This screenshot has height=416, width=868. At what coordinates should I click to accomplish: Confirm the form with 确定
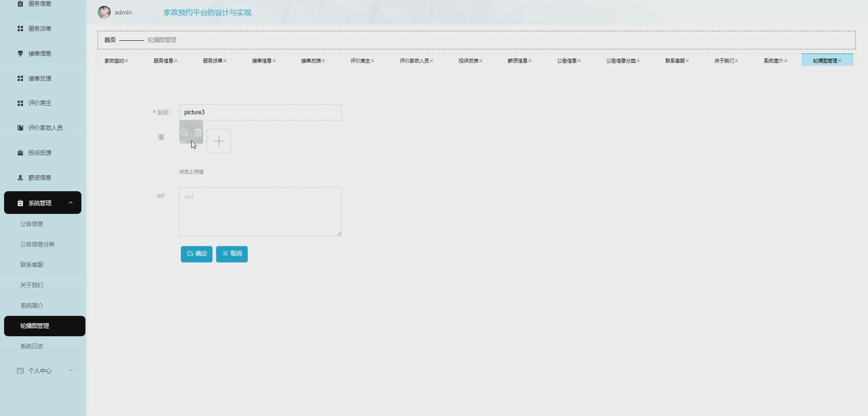pos(197,254)
